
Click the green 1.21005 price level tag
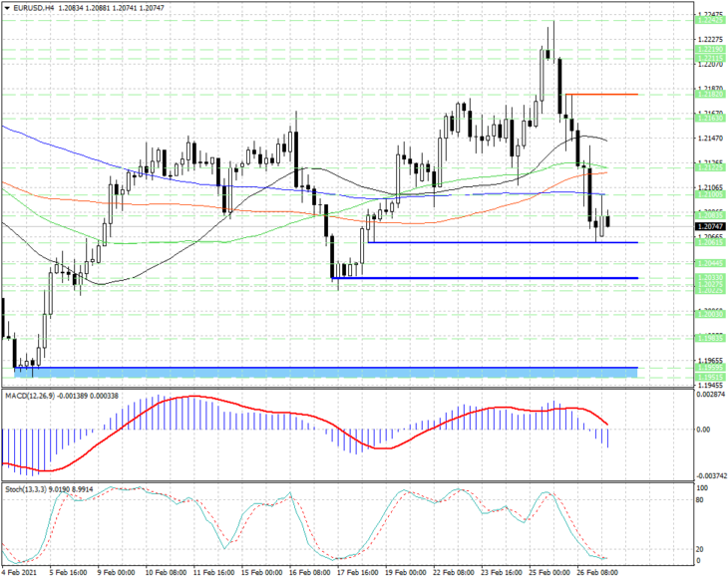pos(710,194)
